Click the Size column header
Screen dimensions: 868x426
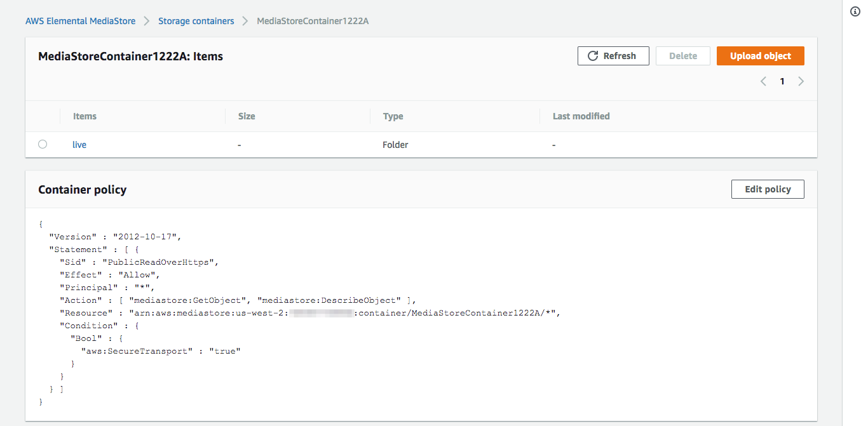(246, 116)
